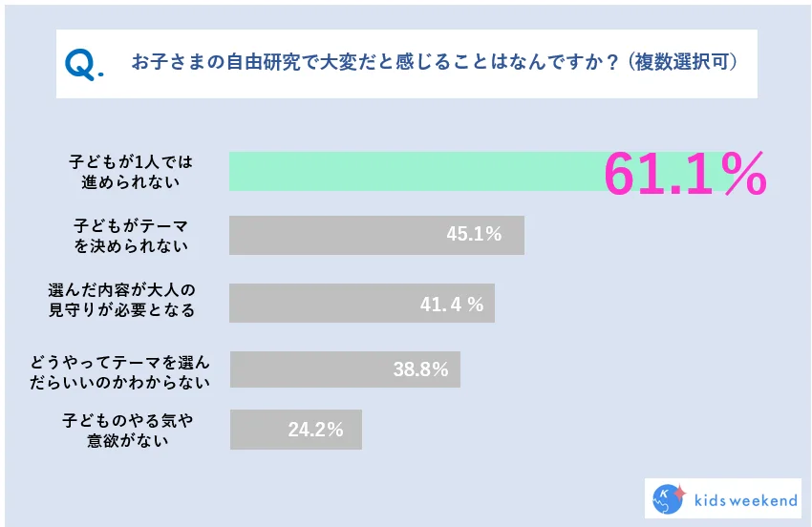Select the gray 45.1% bar
Screen dimensions: 812x527
click(377, 235)
